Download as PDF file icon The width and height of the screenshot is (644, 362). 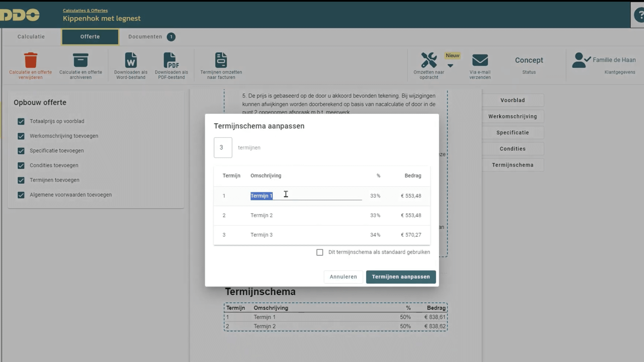[x=171, y=60]
